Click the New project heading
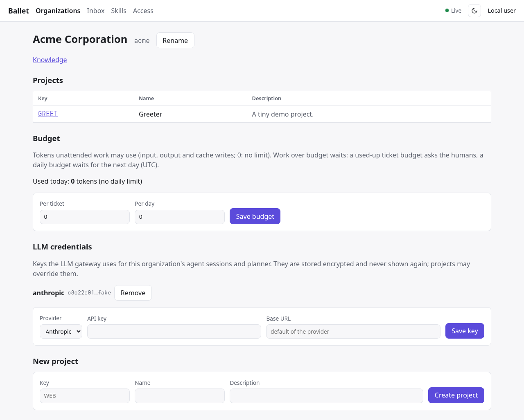This screenshot has width=524, height=420. coord(55,362)
